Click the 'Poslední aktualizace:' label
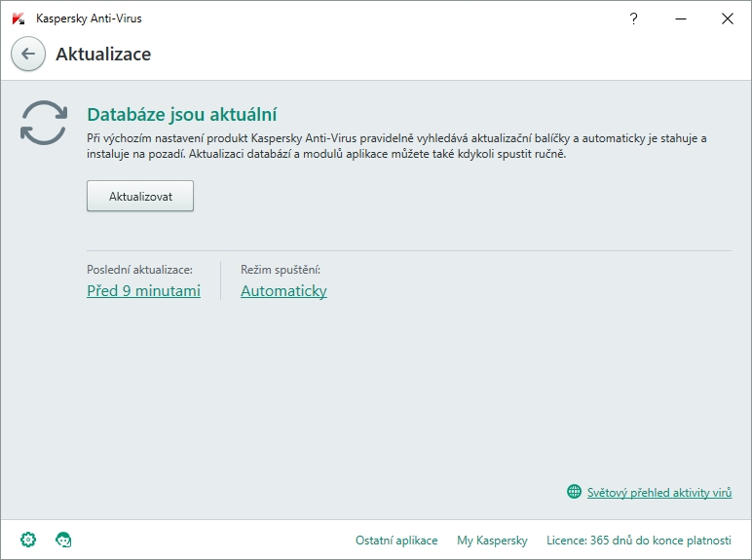Image resolution: width=752 pixels, height=560 pixels. (139, 270)
